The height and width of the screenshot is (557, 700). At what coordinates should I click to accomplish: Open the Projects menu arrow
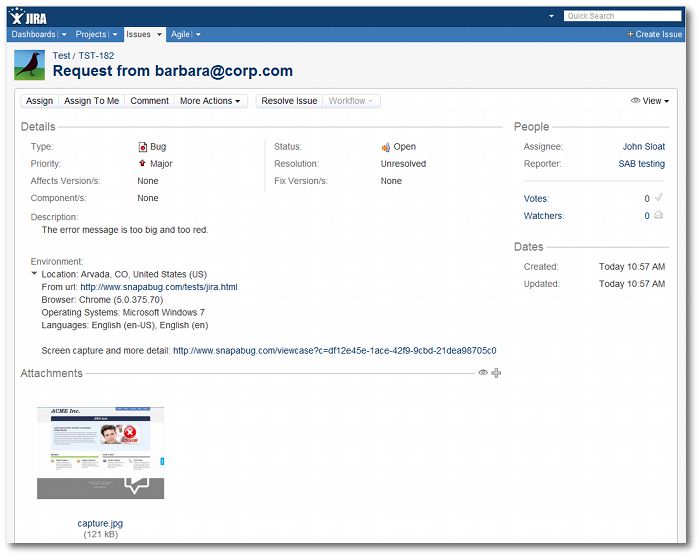[x=115, y=34]
